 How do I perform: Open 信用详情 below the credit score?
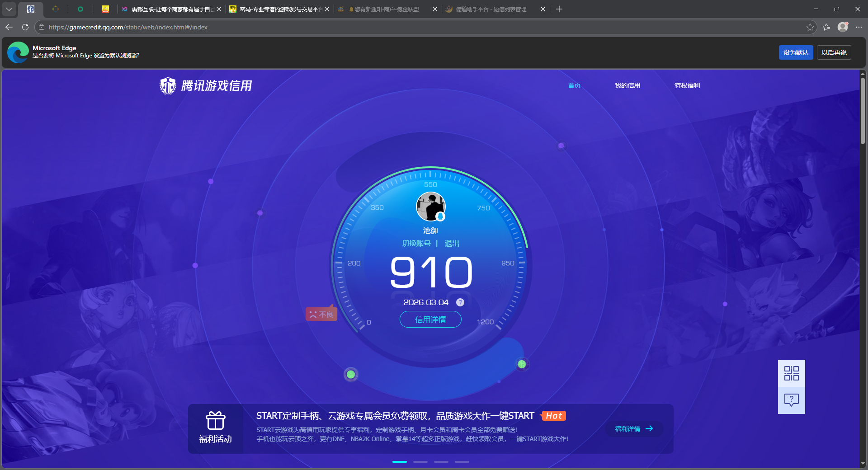(430, 320)
